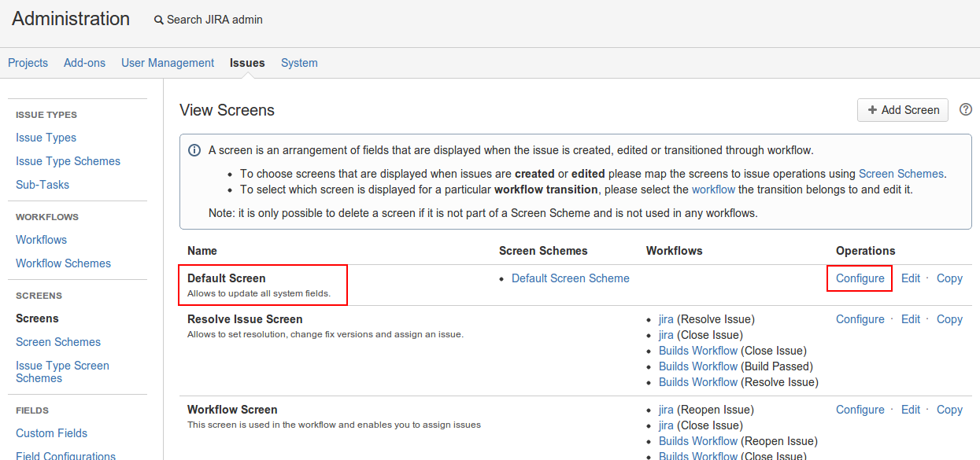Viewport: 980px width, 460px height.
Task: Open jira workflow for Reopen Issue
Action: coord(666,410)
